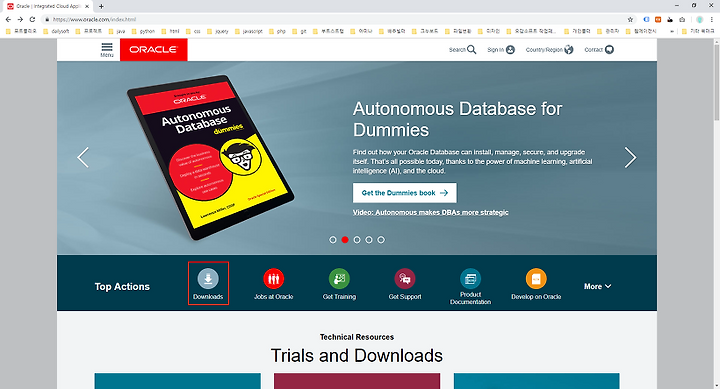Click Get the Dummies book button
Viewport: 720px width, 389px height.
[405, 193]
